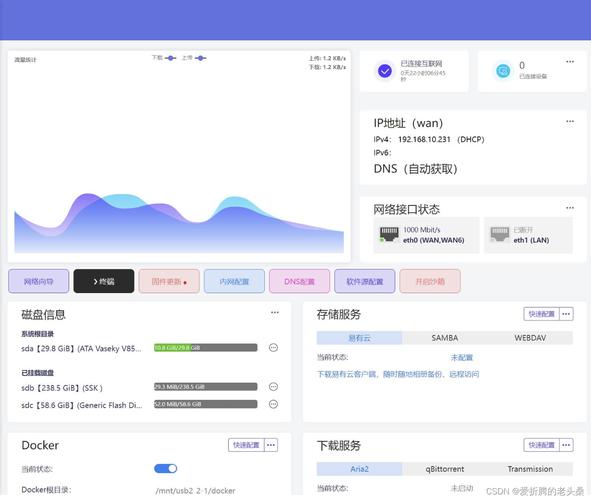Click the sdc disk usage bar
This screenshot has width=591, height=500.
tap(205, 404)
